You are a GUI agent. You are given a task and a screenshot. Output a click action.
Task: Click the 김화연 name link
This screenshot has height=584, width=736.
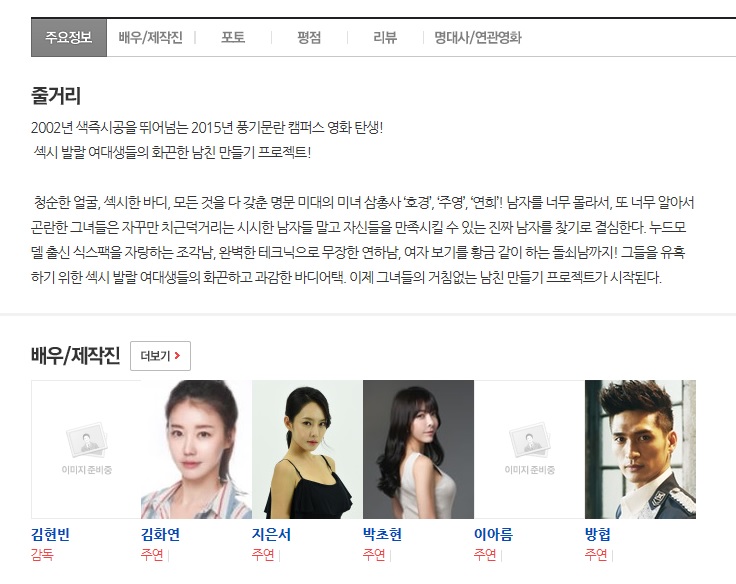click(x=161, y=534)
